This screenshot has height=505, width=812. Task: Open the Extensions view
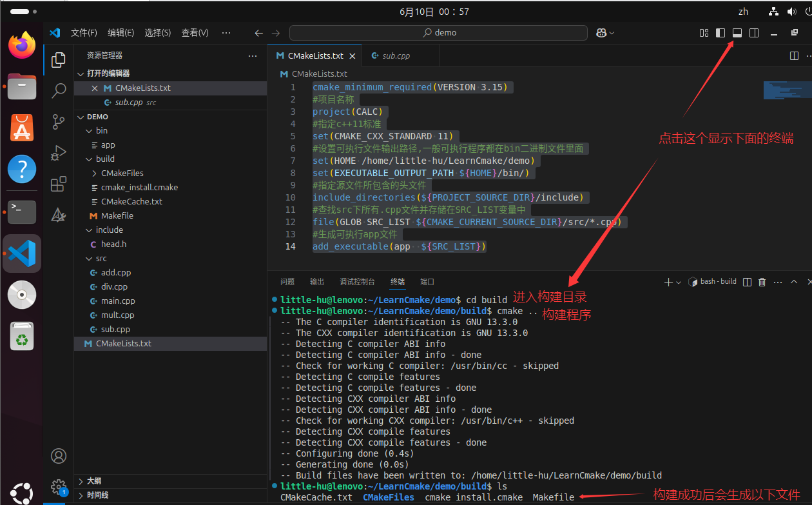(x=58, y=184)
